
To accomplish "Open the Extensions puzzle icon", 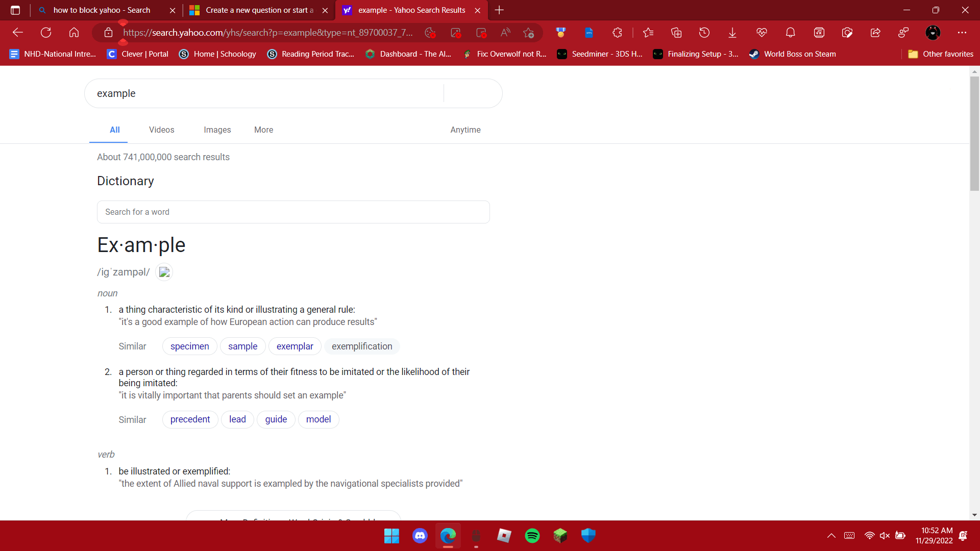I will coord(617,33).
